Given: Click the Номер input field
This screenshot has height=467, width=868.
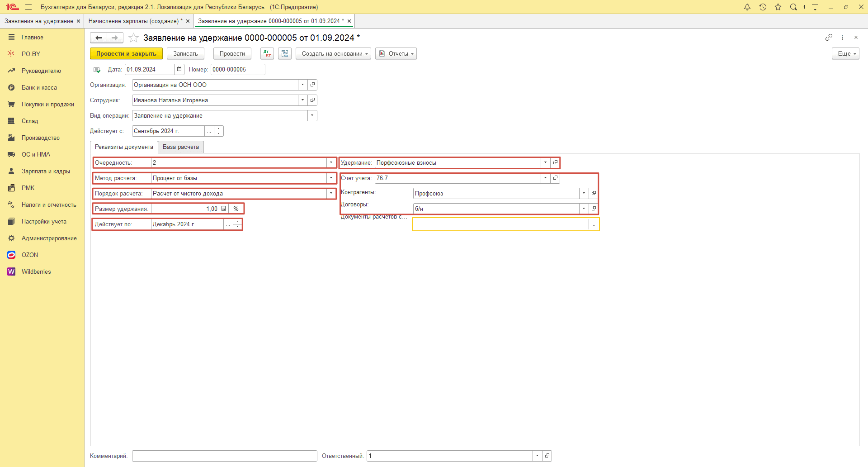Looking at the screenshot, I should click(238, 69).
